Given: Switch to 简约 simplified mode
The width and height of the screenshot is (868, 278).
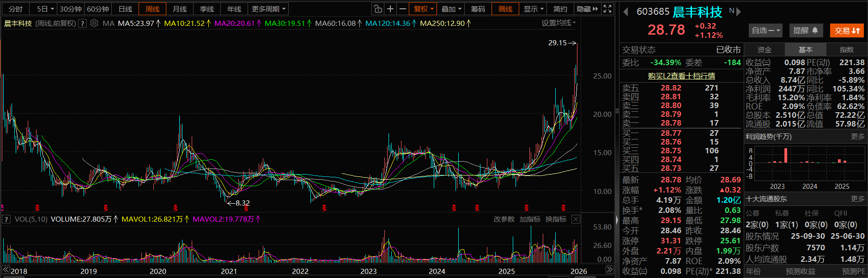Looking at the screenshot, I should (x=560, y=9).
